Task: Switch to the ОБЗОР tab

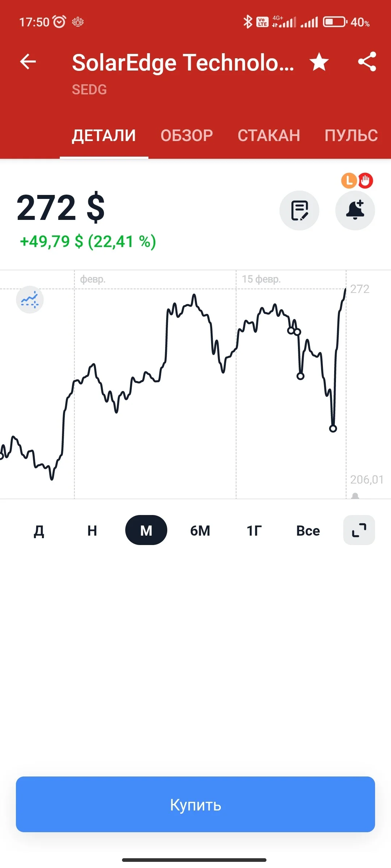Action: (187, 136)
